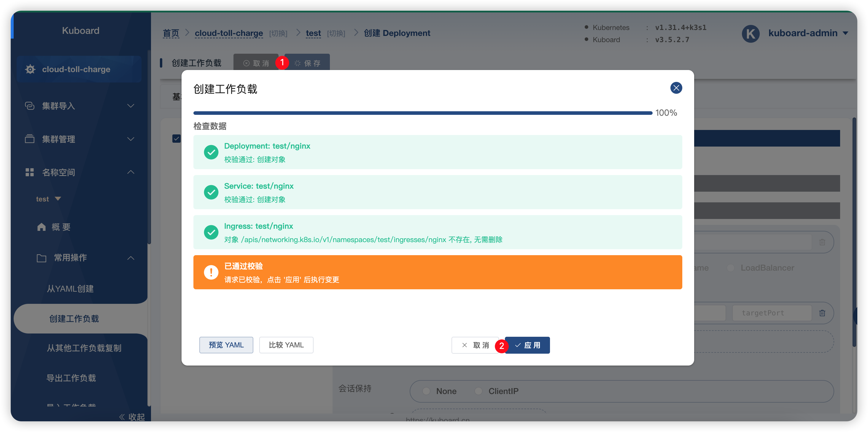Screen dimensions: 868x432
Task: Click the 已通过校验 warning exclamation icon
Action: pyautogui.click(x=211, y=272)
